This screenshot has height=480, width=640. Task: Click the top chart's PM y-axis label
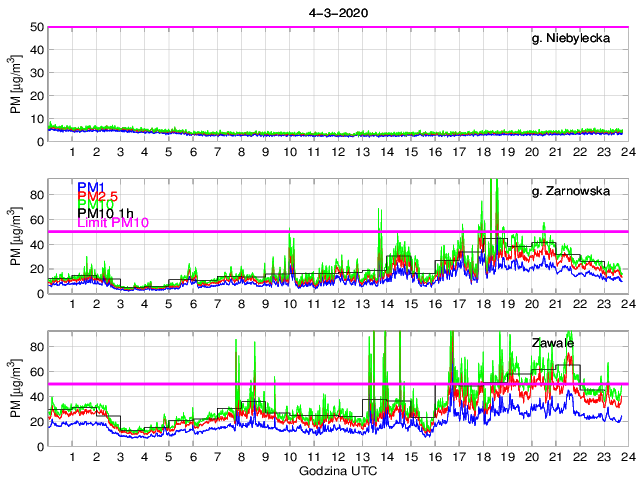point(15,84)
